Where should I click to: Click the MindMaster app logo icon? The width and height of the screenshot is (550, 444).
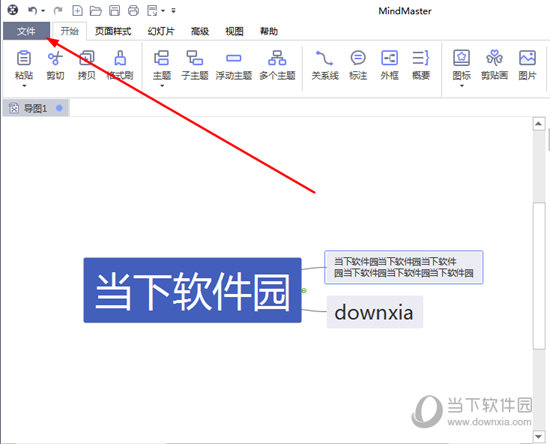pos(13,10)
